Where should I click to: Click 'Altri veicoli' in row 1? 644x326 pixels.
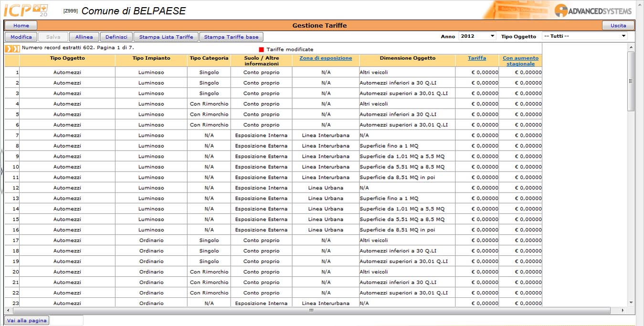coord(374,72)
